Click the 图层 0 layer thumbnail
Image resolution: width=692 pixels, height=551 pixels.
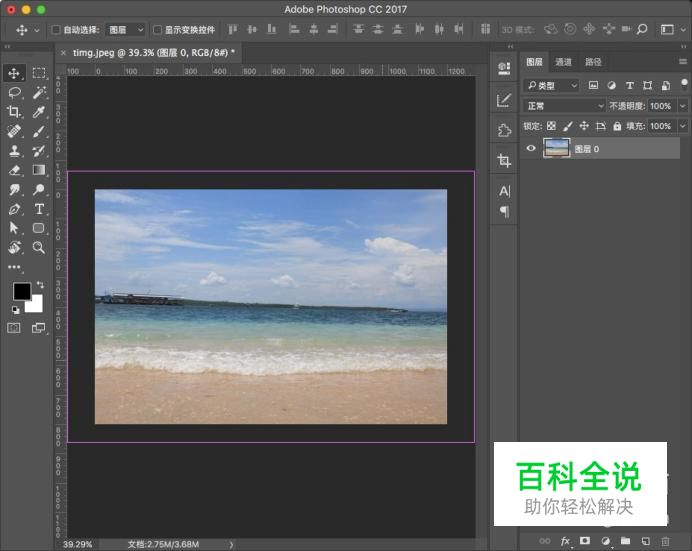(x=556, y=148)
